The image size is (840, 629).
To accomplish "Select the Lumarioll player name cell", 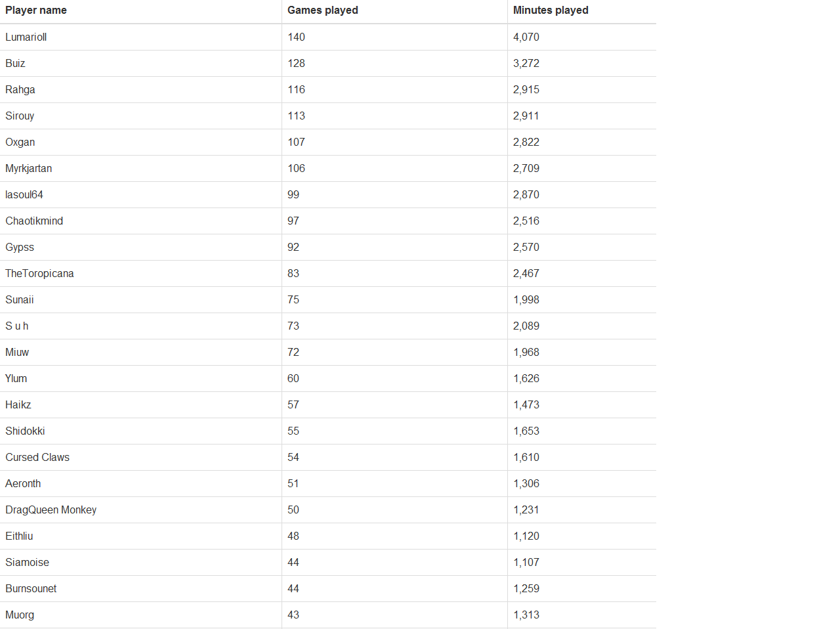I will click(26, 37).
